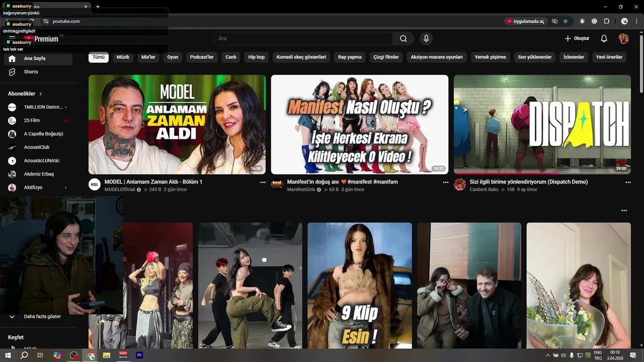Open the 9 Klip Esin Shorts thumbnail
The width and height of the screenshot is (644, 362).
[x=360, y=286]
